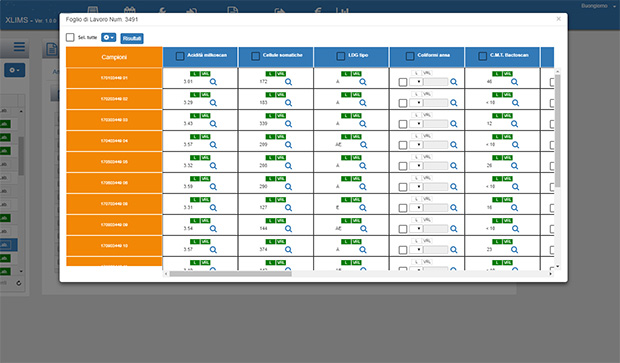
Task: View details of C.M.T. Bactoscan value 23
Action: coord(514,250)
